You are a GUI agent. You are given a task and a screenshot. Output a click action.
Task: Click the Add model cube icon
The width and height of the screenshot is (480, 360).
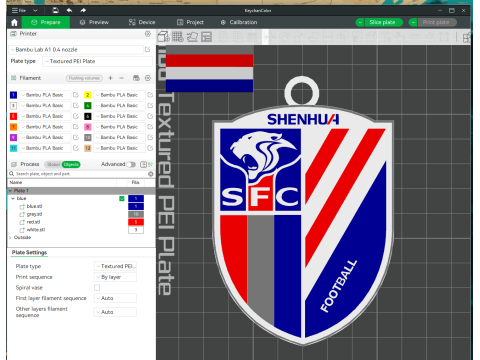(x=163, y=36)
